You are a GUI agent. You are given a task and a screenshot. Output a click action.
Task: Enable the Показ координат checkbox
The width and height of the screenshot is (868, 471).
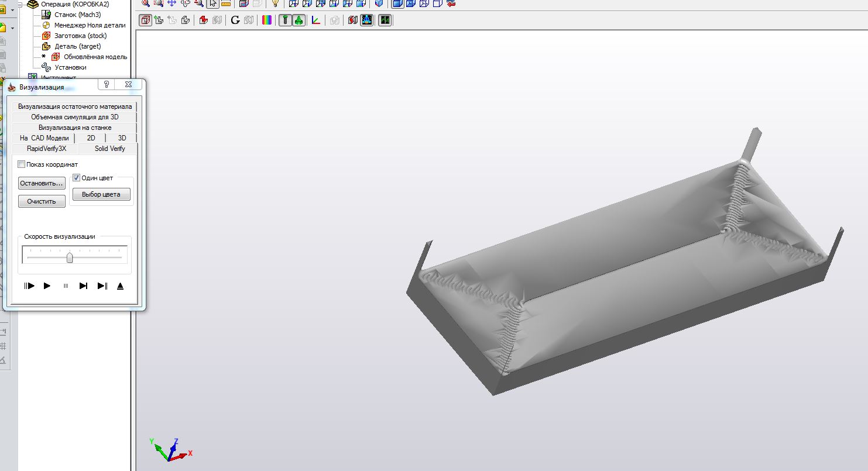[22, 164]
